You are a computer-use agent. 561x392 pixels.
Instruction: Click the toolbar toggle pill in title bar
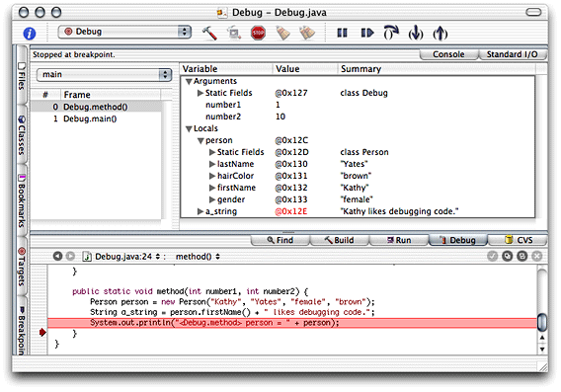pyautogui.click(x=533, y=13)
